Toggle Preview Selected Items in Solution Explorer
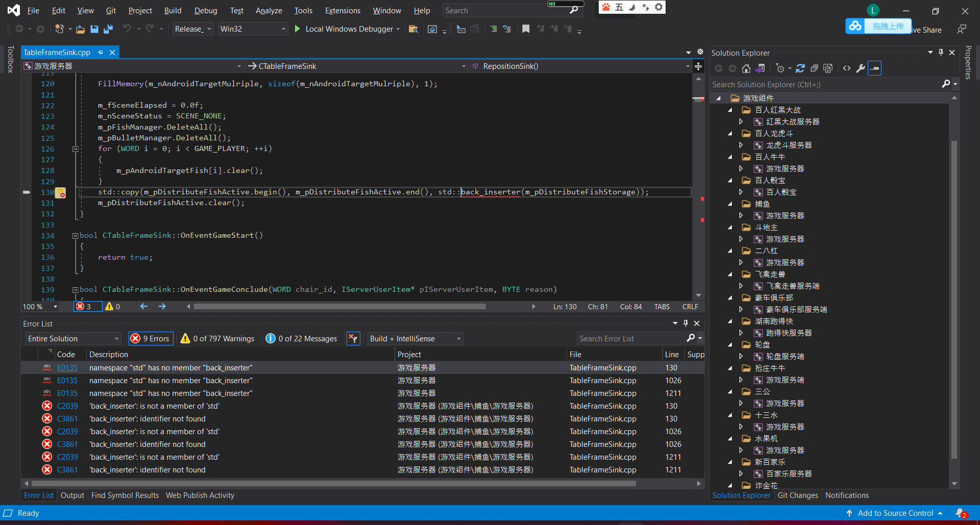 (875, 68)
